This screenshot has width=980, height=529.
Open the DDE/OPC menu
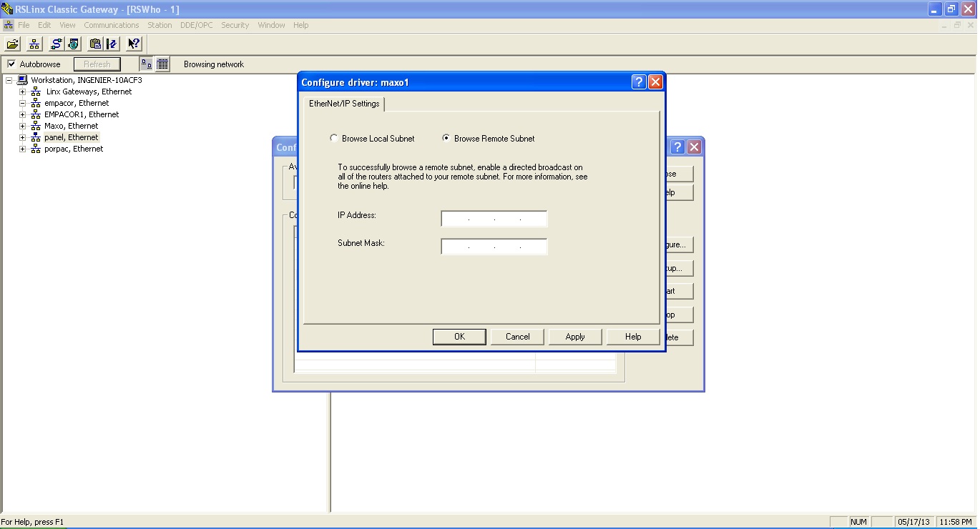pyautogui.click(x=197, y=25)
